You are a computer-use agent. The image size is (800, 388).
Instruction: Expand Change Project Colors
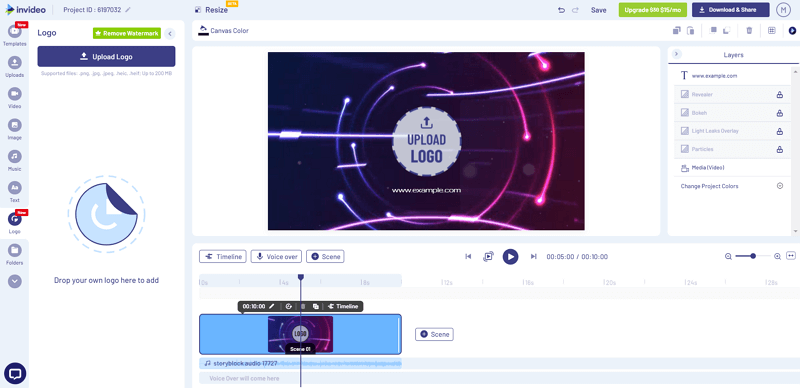coord(780,186)
